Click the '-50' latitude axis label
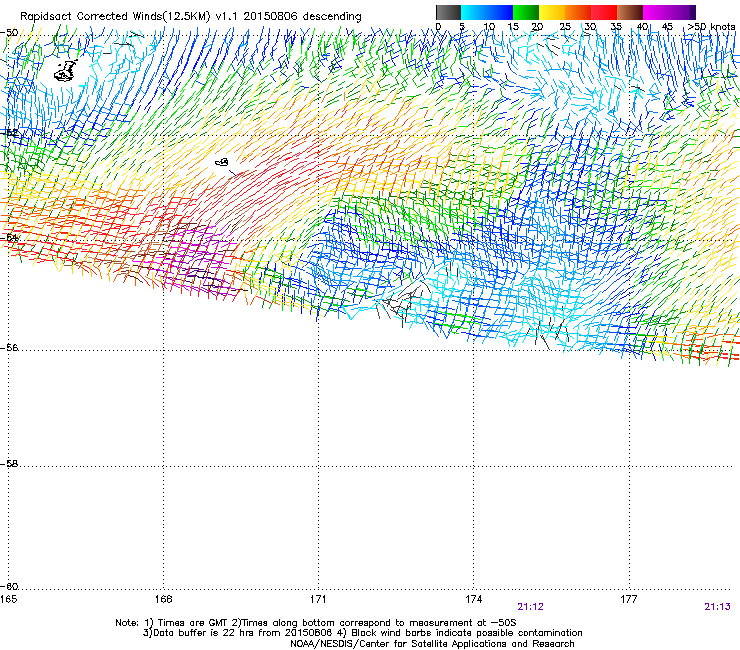Screen dimensions: 740x650 pos(9,33)
